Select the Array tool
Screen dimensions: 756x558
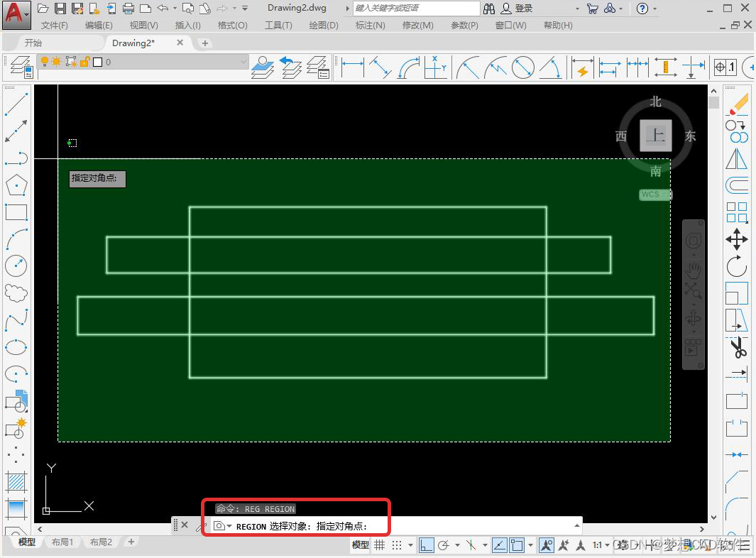[x=737, y=212]
